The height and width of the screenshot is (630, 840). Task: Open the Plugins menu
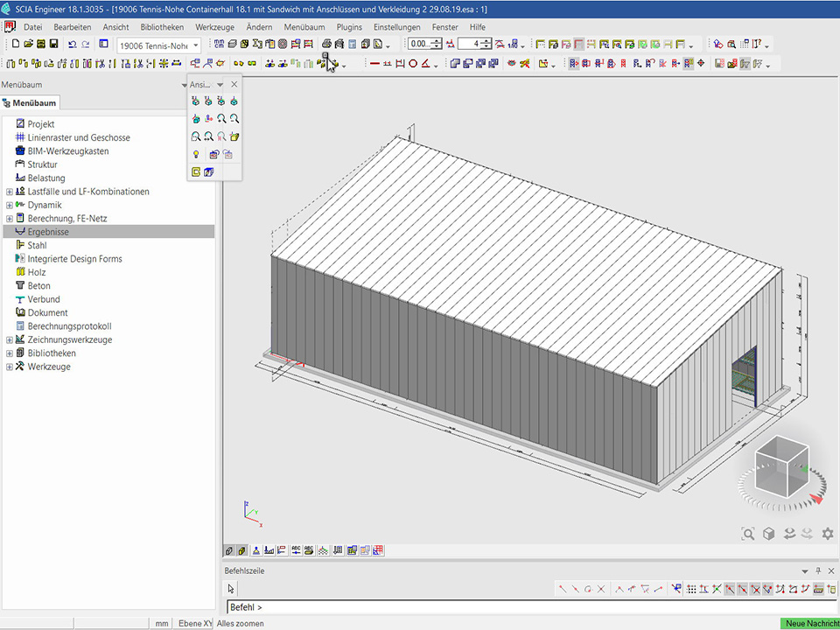click(x=349, y=27)
